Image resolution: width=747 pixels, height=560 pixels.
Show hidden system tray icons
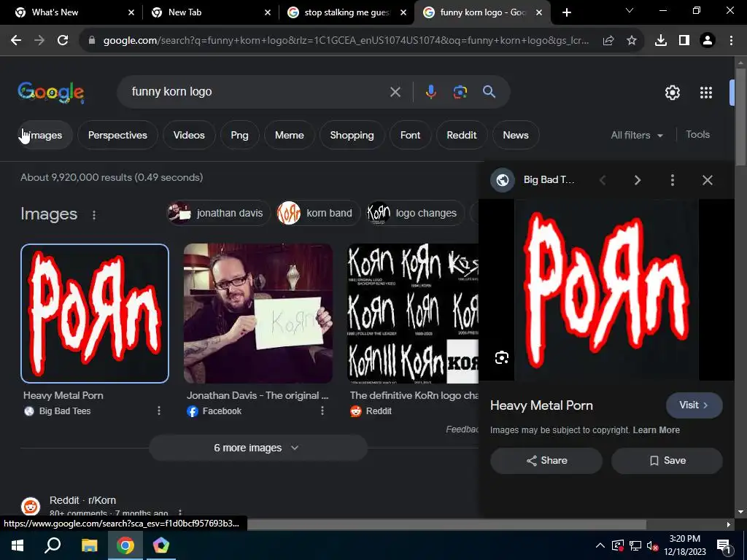click(x=600, y=545)
